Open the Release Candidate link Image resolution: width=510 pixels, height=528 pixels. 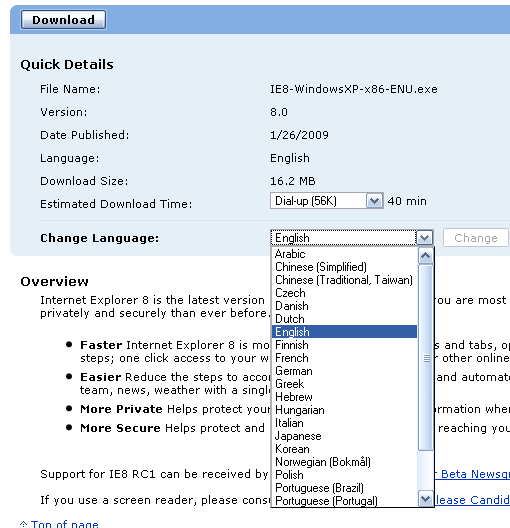tap(473, 500)
